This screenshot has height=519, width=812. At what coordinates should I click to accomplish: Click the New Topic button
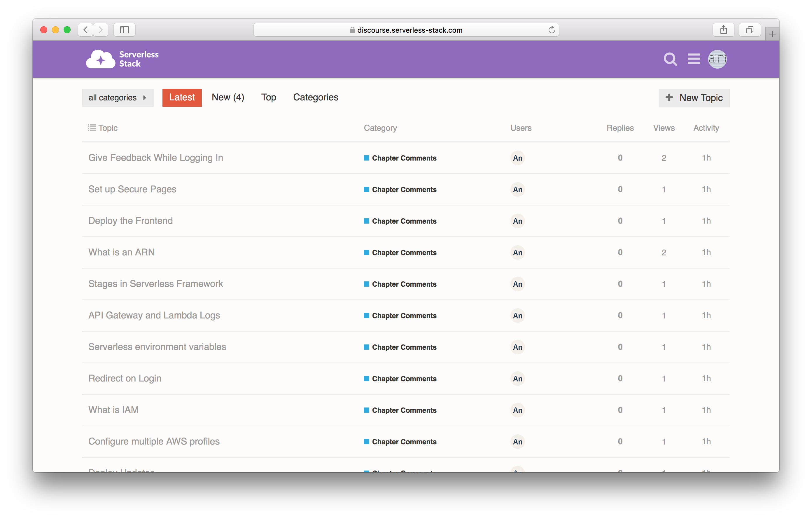coord(694,98)
